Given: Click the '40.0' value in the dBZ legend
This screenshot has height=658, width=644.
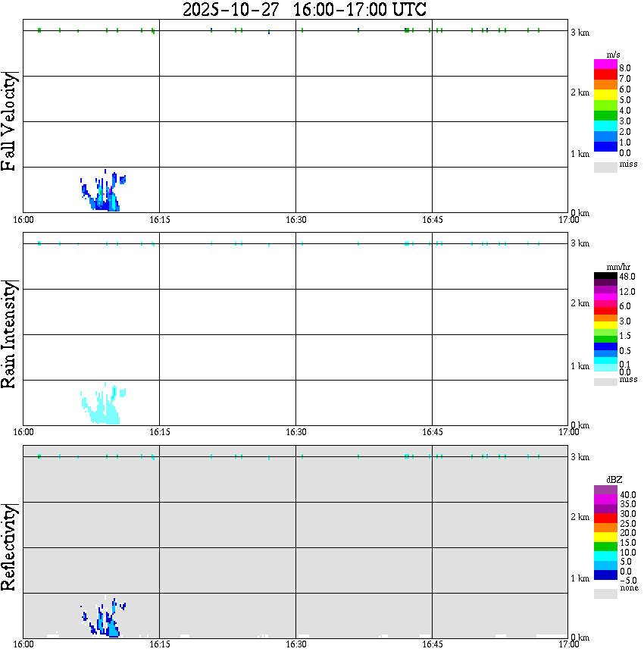Looking at the screenshot, I should tap(628, 495).
